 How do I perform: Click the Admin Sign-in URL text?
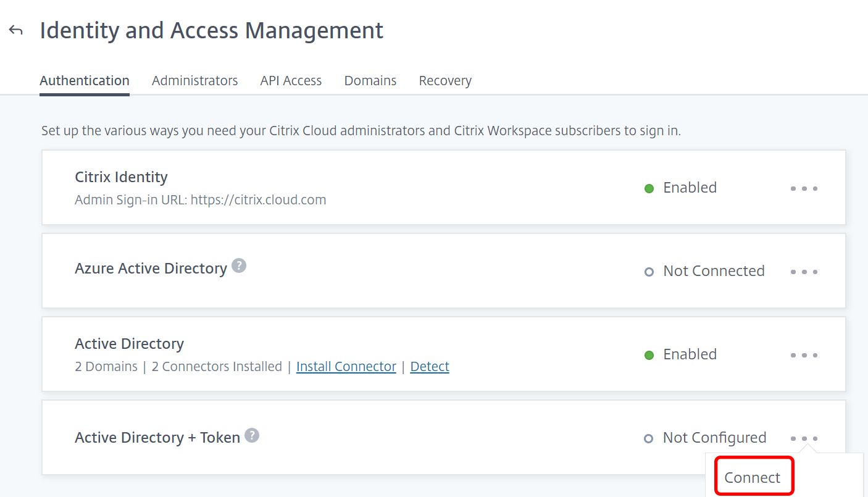[x=201, y=199]
